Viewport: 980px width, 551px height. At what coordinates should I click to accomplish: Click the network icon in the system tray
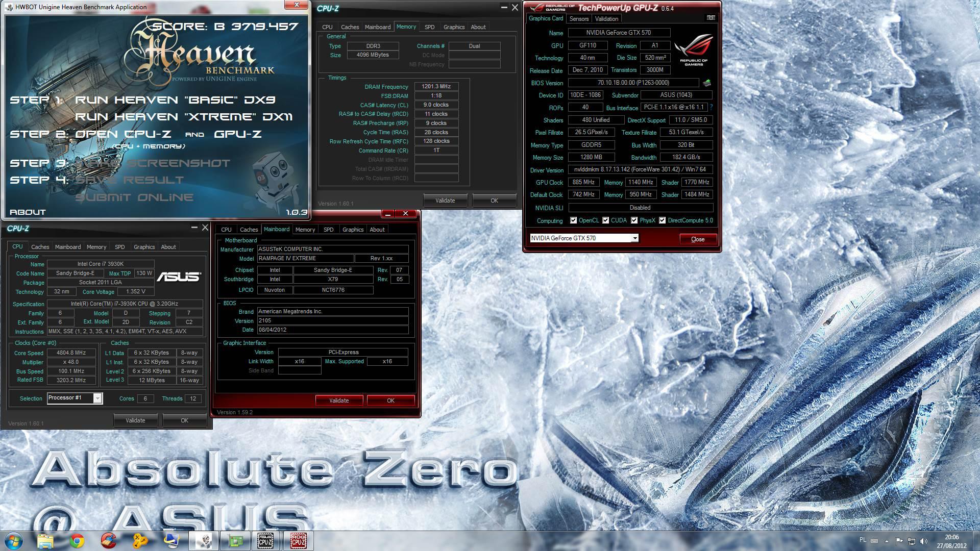[911, 541]
